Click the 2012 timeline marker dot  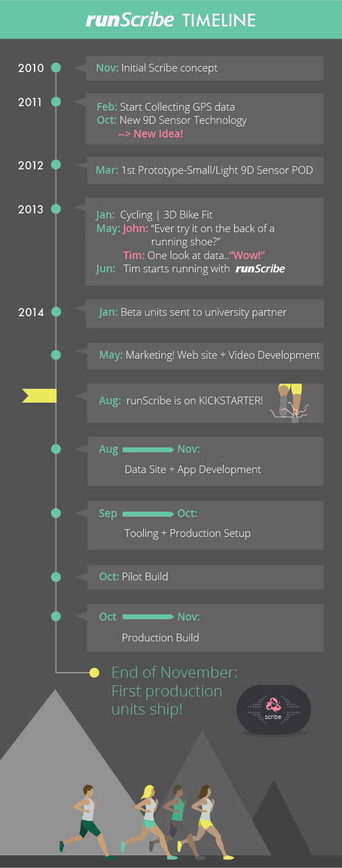[56, 164]
